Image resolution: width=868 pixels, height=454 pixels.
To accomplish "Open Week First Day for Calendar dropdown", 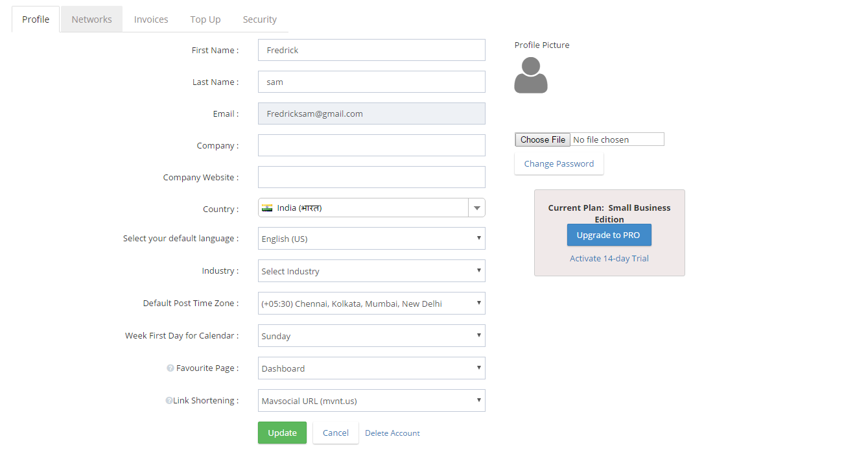I will [x=371, y=336].
